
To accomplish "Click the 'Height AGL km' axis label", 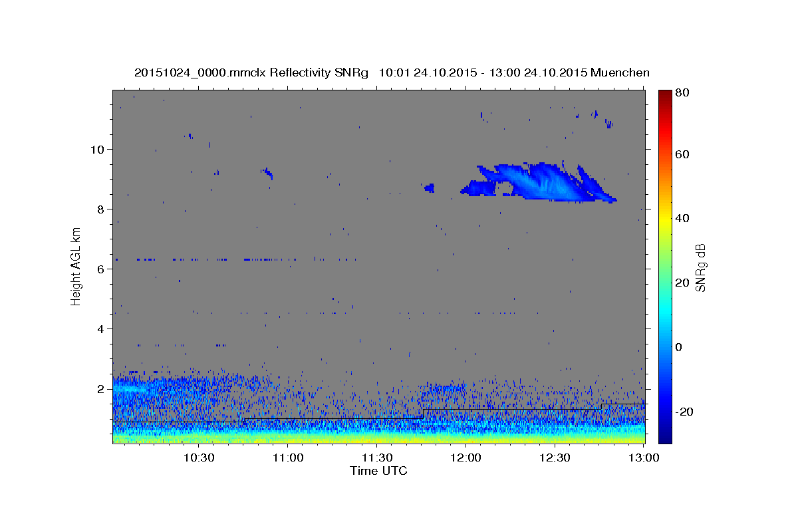I will (76, 266).
